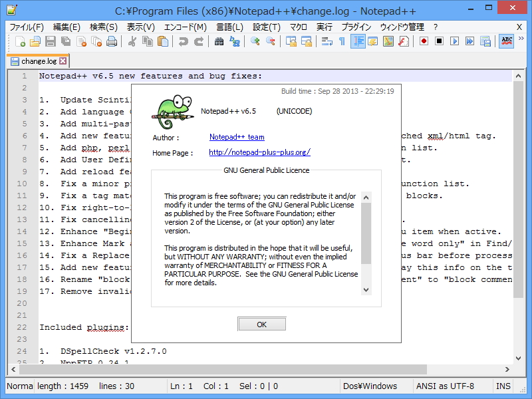Expand the overflowed toolbar buttons chevron
Viewport: 532px width, 399px height.
pyautogui.click(x=521, y=41)
